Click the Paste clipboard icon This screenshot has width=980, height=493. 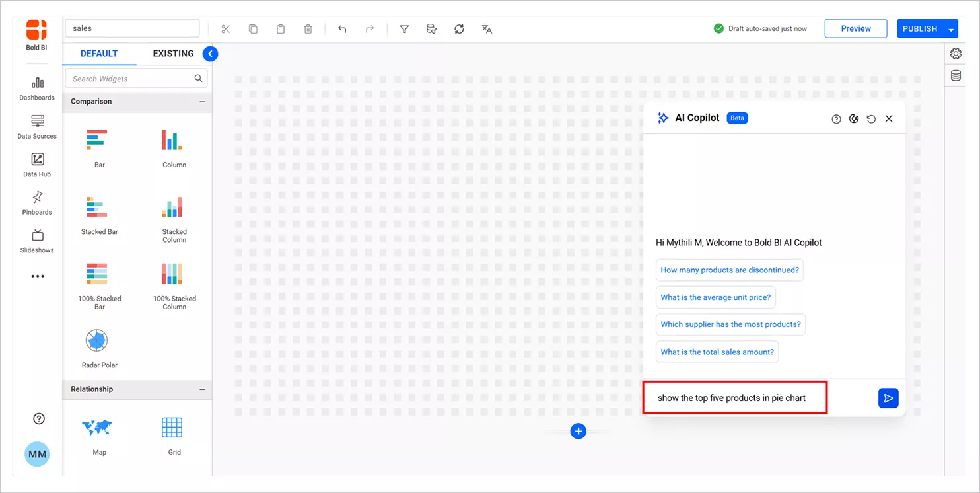(x=281, y=29)
